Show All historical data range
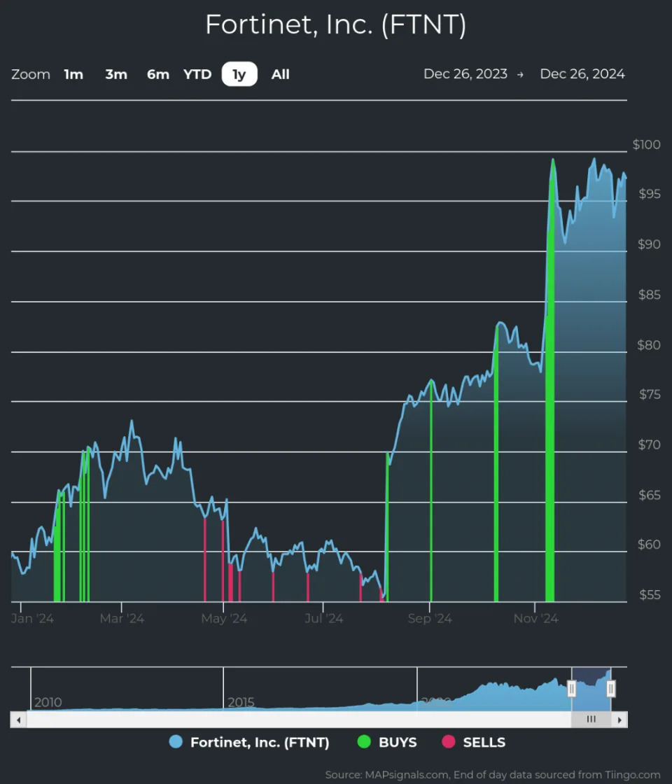 (x=280, y=74)
